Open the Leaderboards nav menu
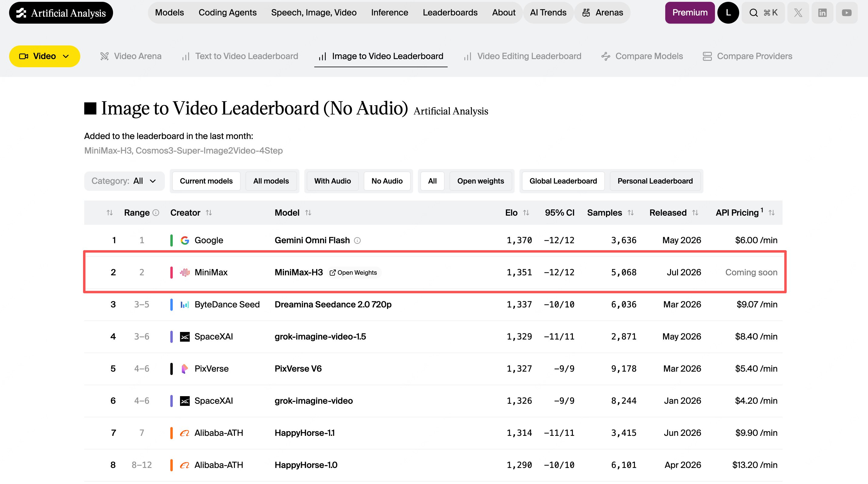 (450, 12)
